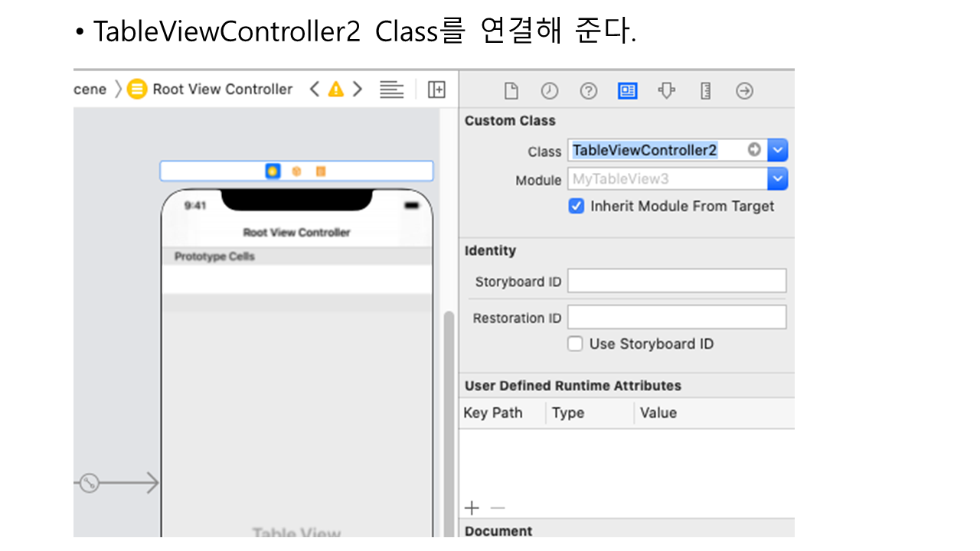Open the Size inspector tab
The image size is (980, 551).
pos(705,91)
